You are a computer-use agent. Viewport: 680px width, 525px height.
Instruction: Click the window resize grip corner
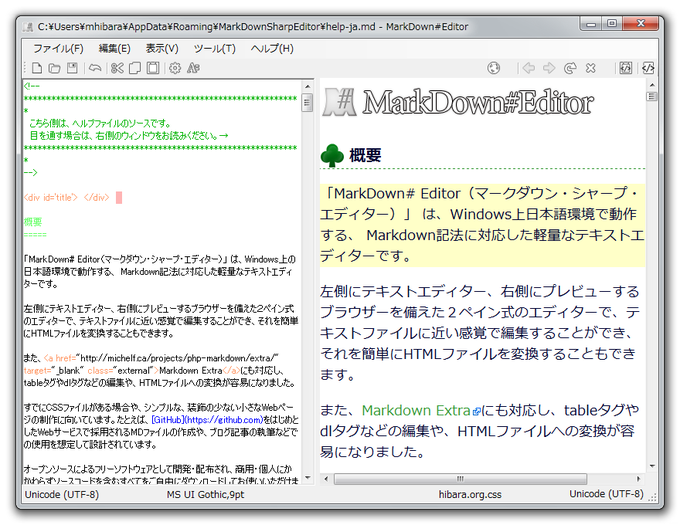652,497
